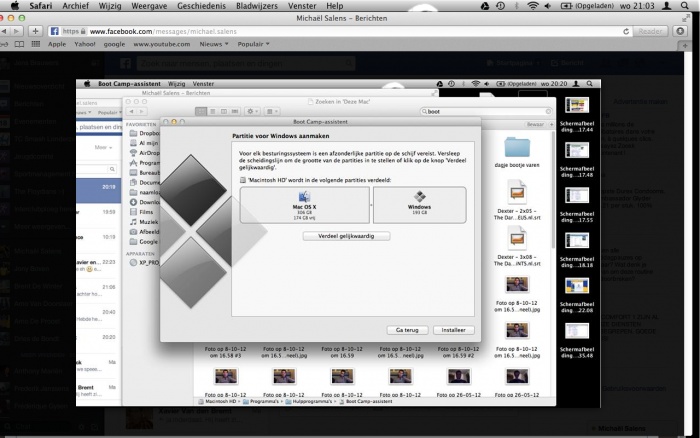This screenshot has width=700, height=438.
Task: Click the Ga terug button in Boot Camp dialog
Action: [407, 330]
